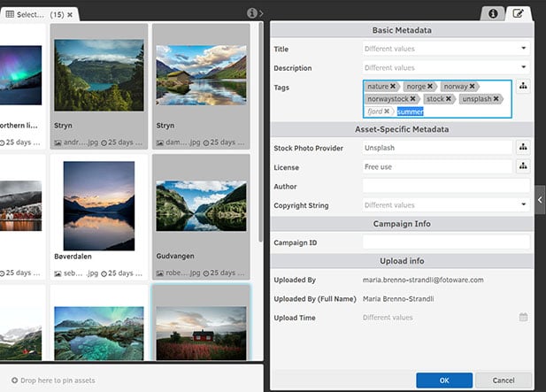Expand the Description value dropdown
The height and width of the screenshot is (392, 546).
coord(523,67)
